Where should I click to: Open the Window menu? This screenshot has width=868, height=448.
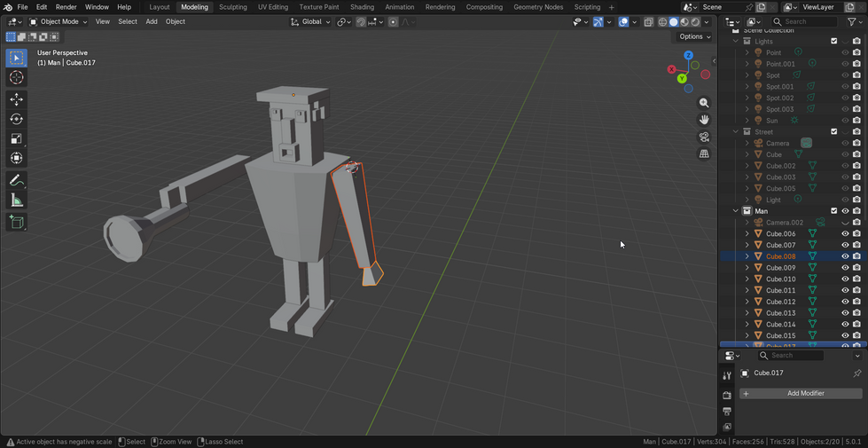tap(97, 7)
